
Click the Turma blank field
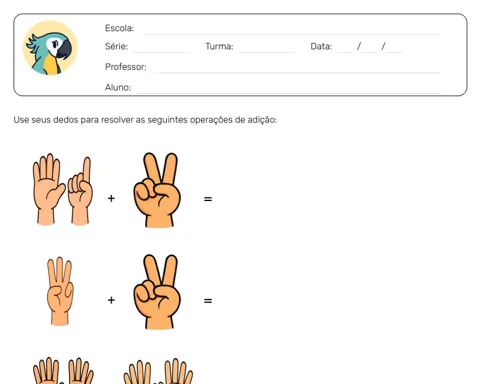pos(266,48)
